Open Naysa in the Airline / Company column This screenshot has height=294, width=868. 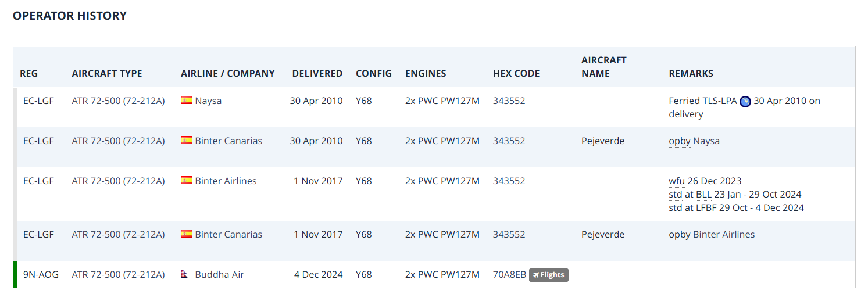[208, 101]
